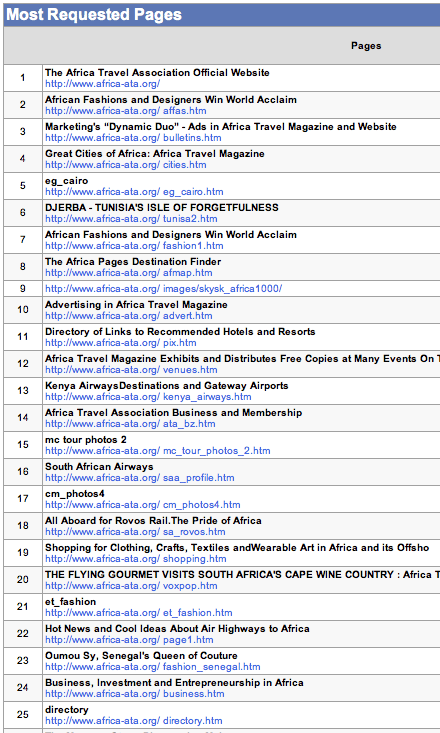Click 'Oumou Sy, Senegal's Queen of Couture' title
Viewport: 440px width, 733px height.
[x=141, y=656]
